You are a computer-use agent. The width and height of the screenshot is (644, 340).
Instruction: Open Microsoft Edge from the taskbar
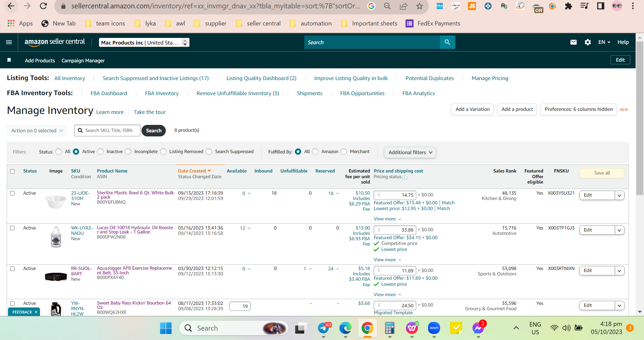(345, 328)
